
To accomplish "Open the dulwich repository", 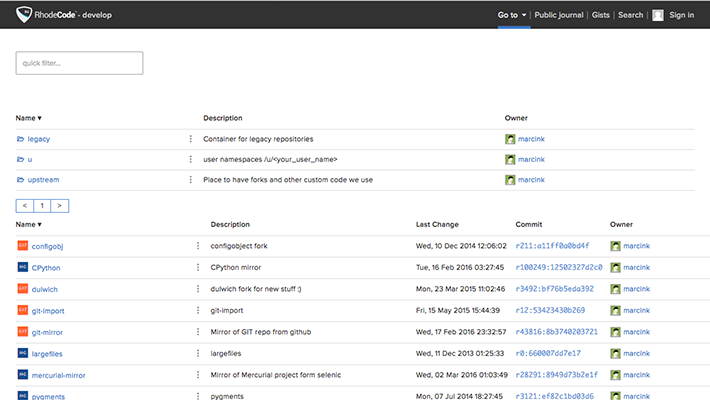I will click(x=44, y=289).
